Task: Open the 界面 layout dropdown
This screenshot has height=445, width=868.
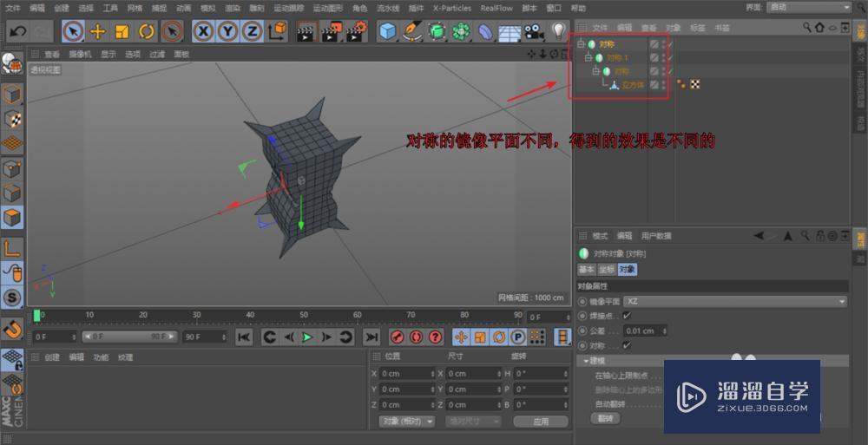Action: click(809, 7)
